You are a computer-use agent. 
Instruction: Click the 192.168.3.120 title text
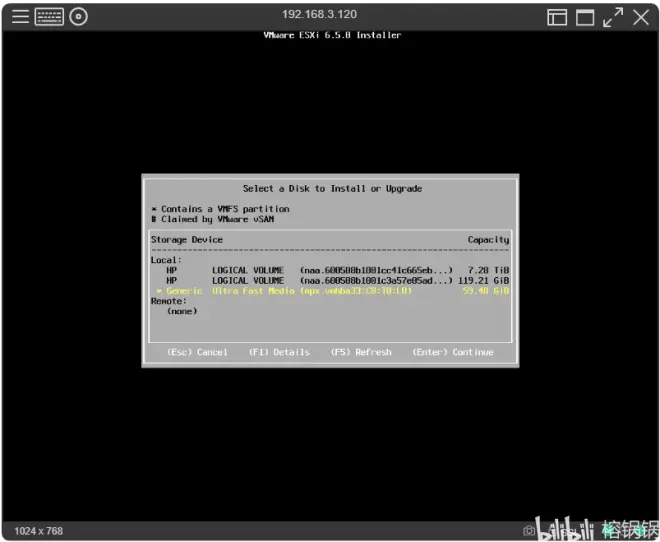[319, 14]
